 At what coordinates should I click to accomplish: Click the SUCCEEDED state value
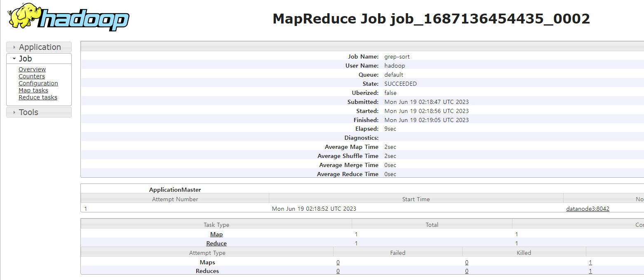coord(400,84)
